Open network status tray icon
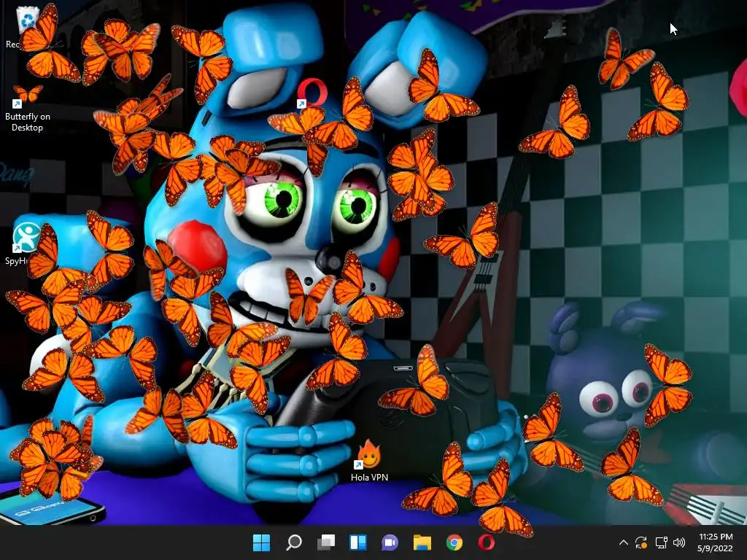The width and height of the screenshot is (747, 560). (x=661, y=542)
